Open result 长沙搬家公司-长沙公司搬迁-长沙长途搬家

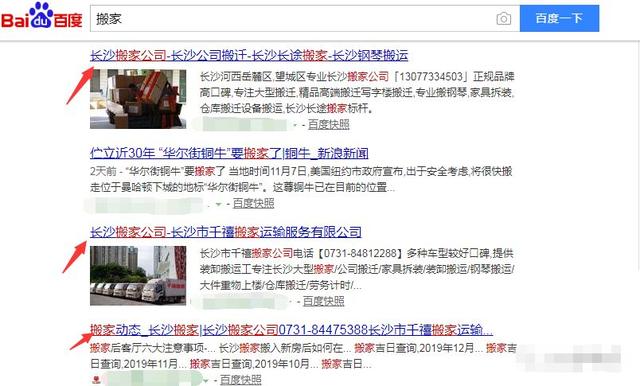point(249,55)
